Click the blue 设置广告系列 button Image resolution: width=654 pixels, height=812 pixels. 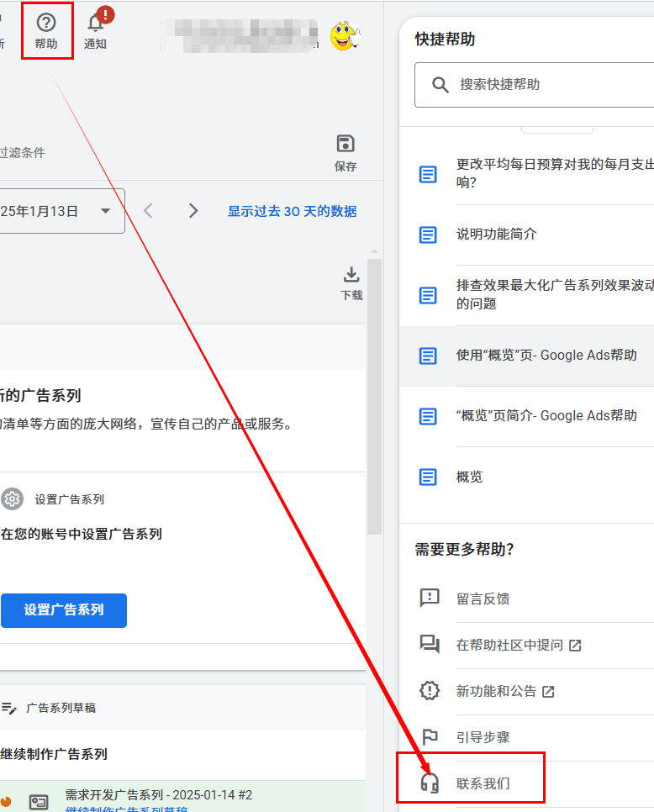(64, 610)
